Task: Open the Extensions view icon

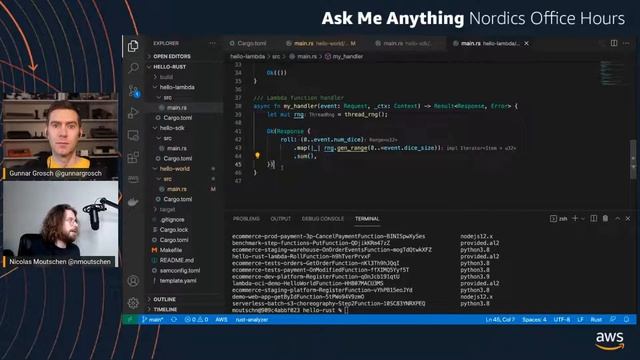Action: pos(133,157)
